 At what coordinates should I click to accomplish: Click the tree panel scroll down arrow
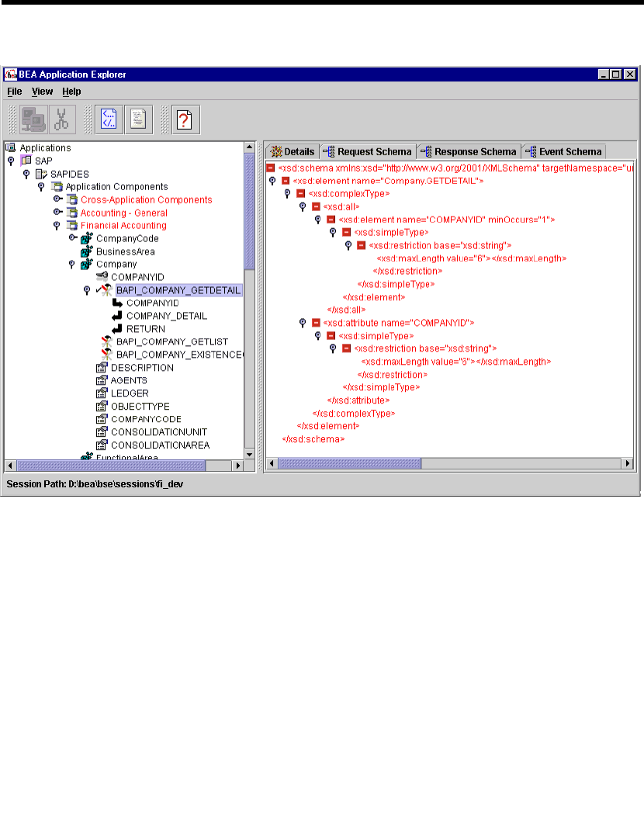click(x=250, y=454)
